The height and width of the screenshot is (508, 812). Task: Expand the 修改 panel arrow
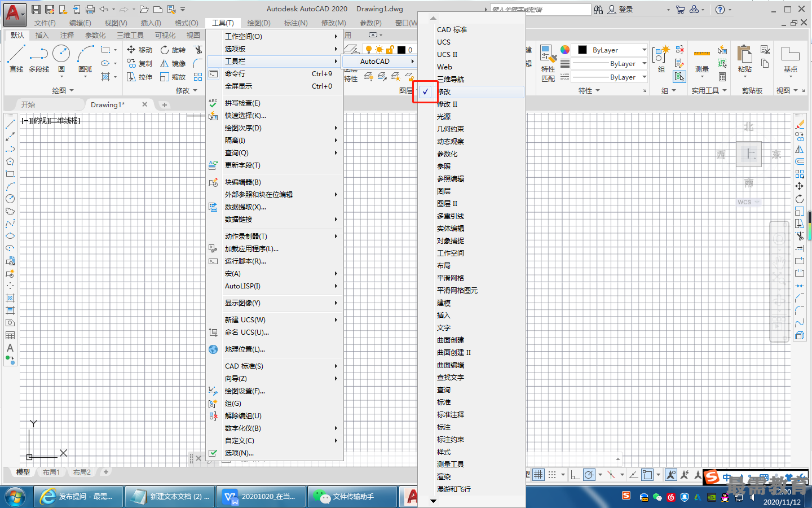[x=195, y=90]
